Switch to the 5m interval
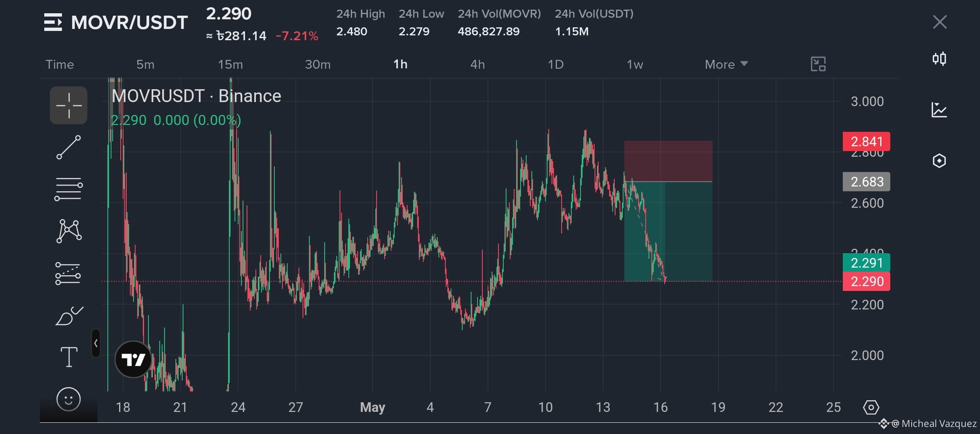 point(145,64)
